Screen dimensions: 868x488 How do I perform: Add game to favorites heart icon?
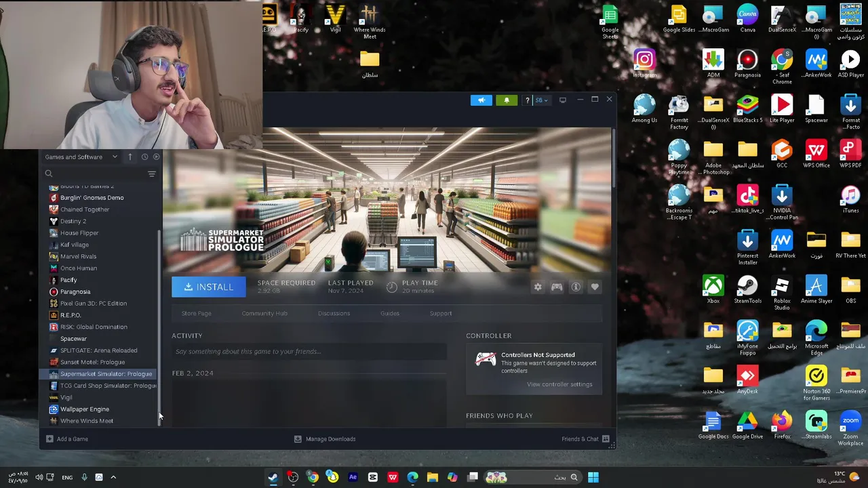(x=595, y=287)
